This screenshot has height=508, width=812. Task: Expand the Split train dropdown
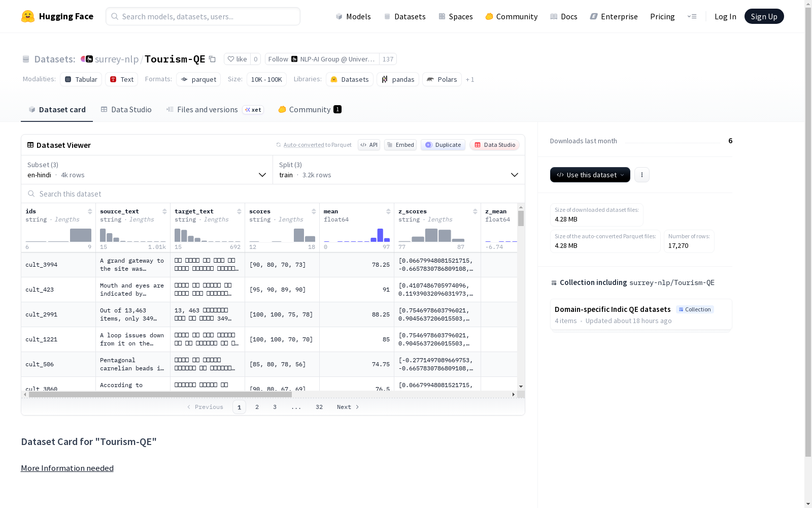tap(399, 170)
